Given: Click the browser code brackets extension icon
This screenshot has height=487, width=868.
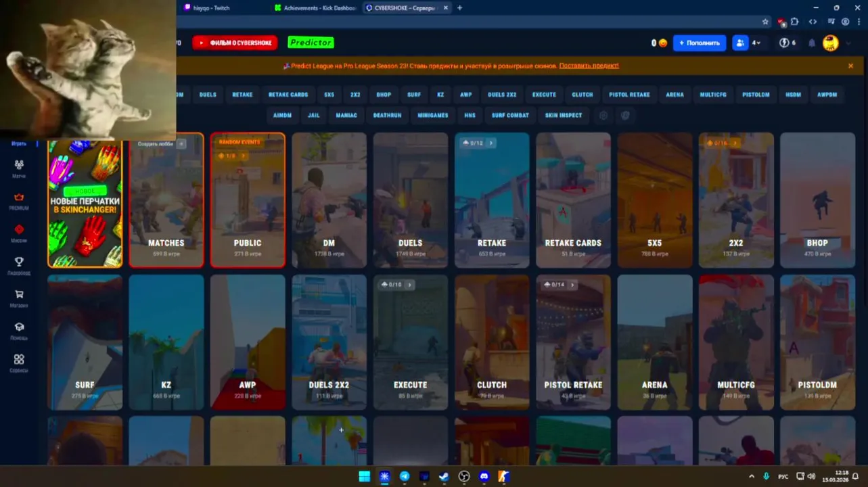Looking at the screenshot, I should pyautogui.click(x=813, y=22).
